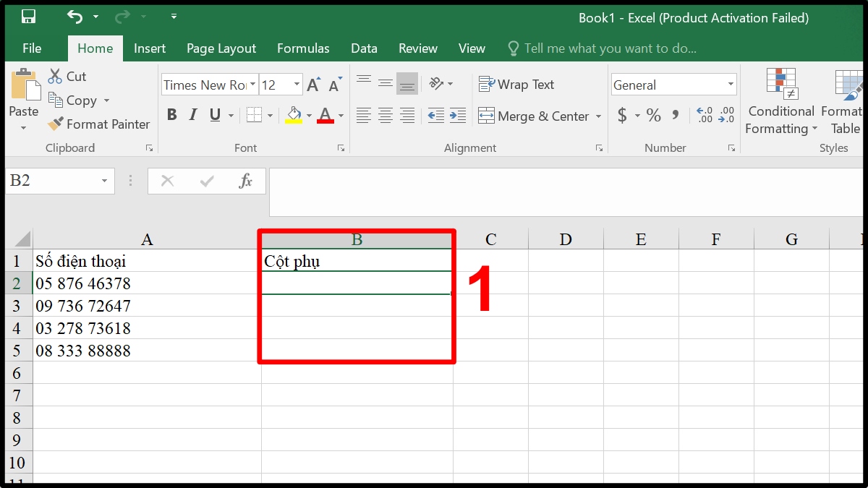
Task: Apply center alignment to the cell
Action: pyautogui.click(x=386, y=115)
